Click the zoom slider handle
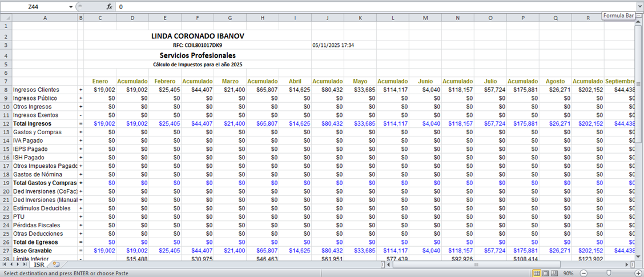The height and width of the screenshot is (277, 644). click(608, 274)
